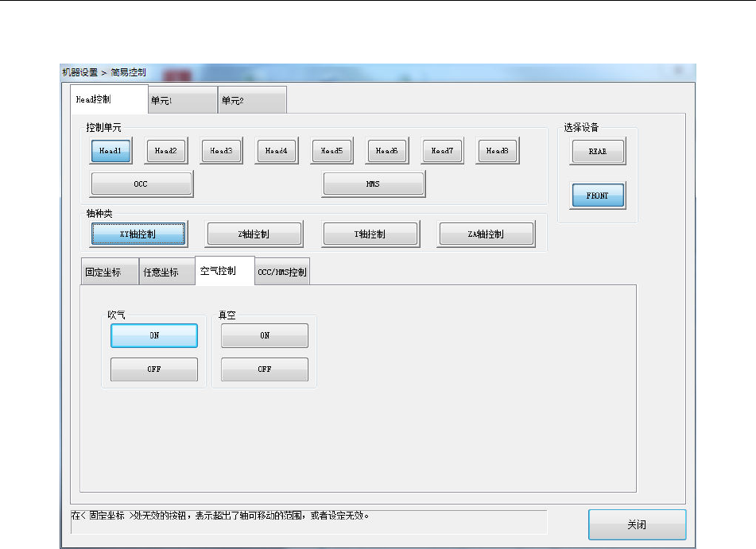Choose Z轴控制 axis type

click(x=254, y=234)
